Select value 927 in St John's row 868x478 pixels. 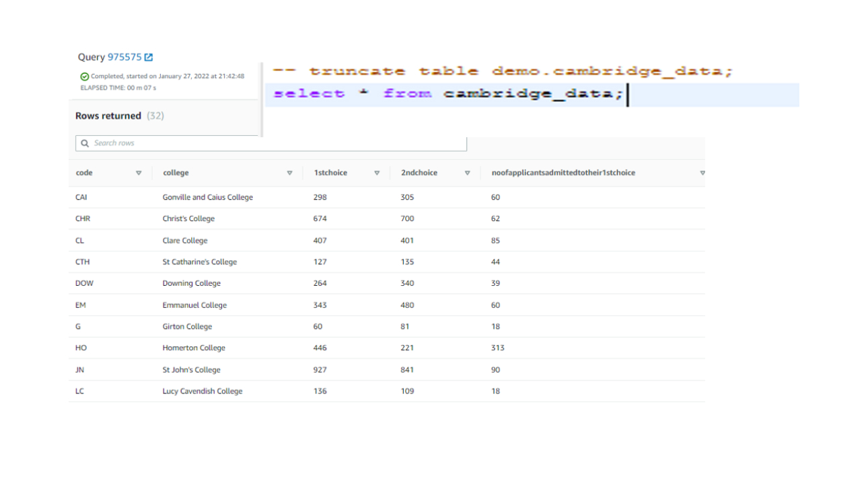click(320, 370)
